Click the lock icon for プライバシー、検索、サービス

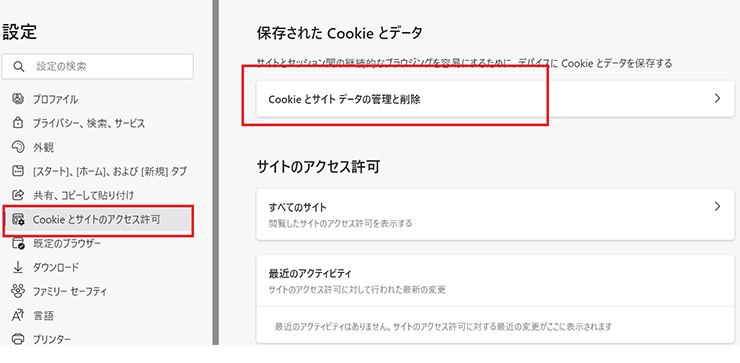coord(17,123)
